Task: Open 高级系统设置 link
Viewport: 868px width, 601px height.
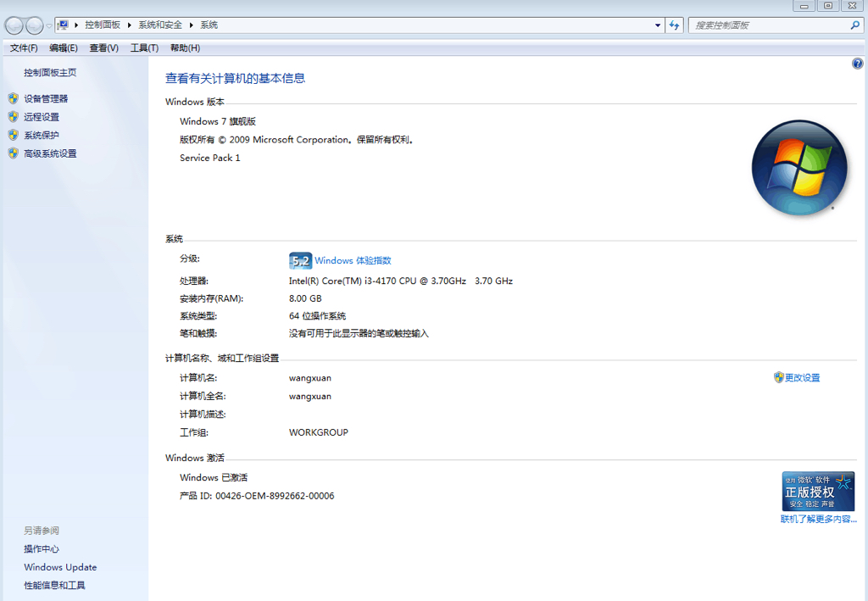Action: pos(50,153)
